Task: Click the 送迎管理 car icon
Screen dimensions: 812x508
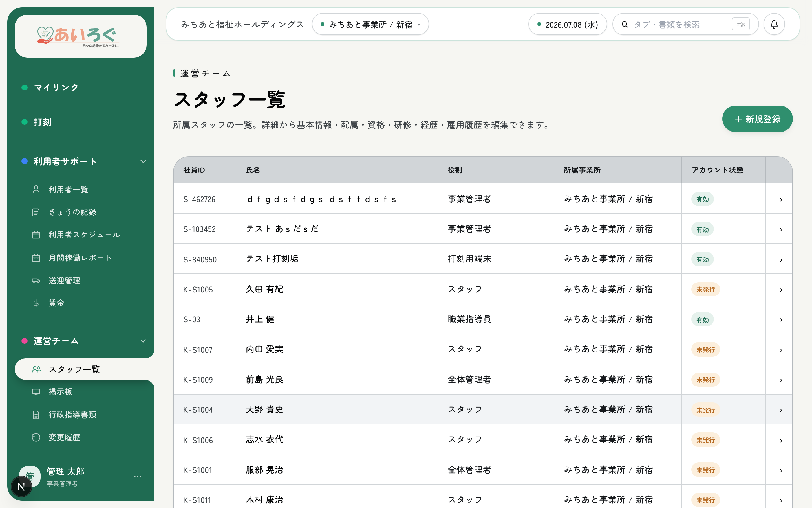Action: 36,281
